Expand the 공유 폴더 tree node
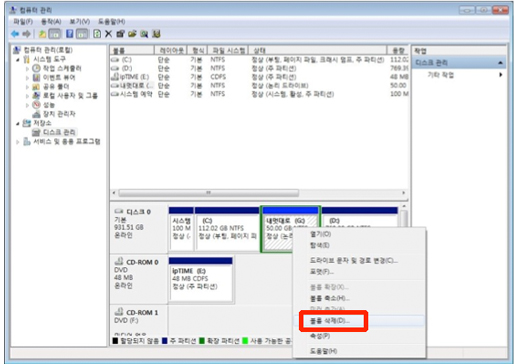The height and width of the screenshot is (364, 514). pos(27,87)
